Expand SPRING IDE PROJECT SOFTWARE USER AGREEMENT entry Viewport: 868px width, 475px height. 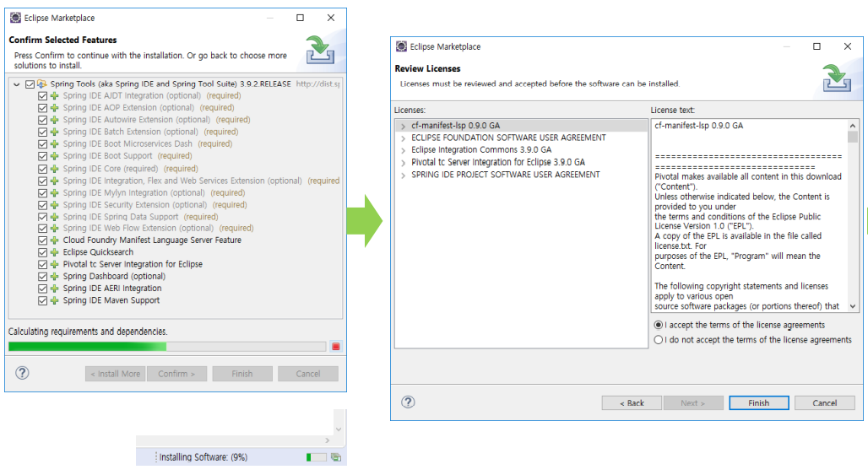coord(403,175)
